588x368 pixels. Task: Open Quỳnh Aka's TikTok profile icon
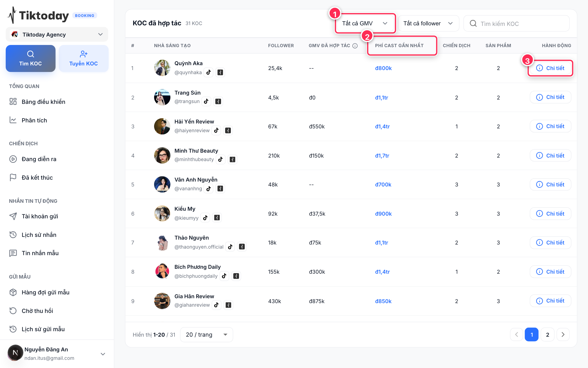pos(209,72)
